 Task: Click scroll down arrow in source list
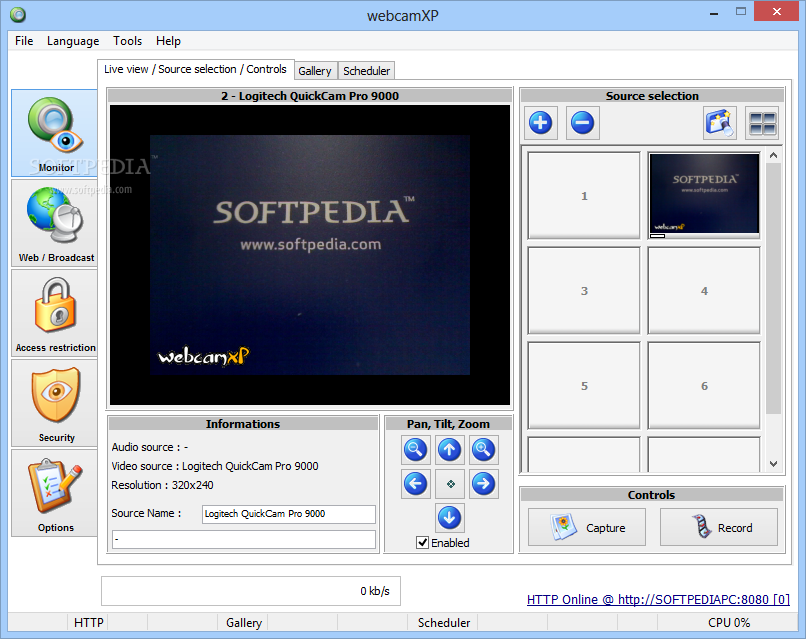coord(773,464)
